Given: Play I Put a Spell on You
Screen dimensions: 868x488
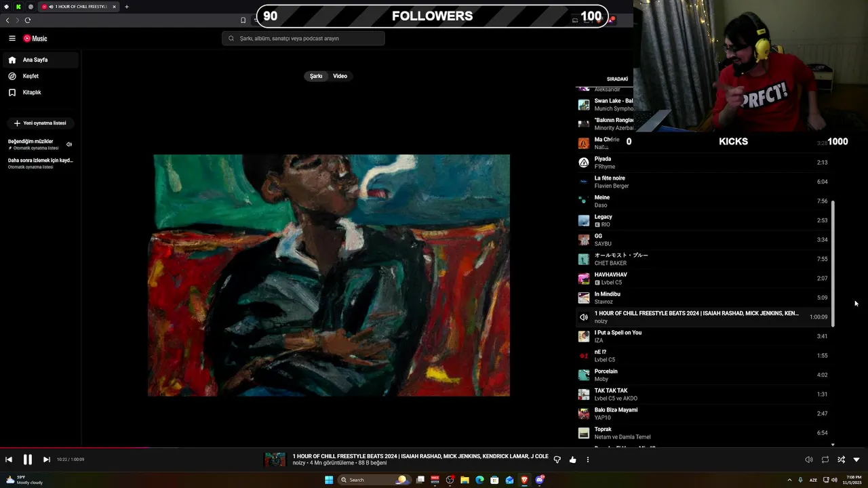Looking at the screenshot, I should (703, 336).
